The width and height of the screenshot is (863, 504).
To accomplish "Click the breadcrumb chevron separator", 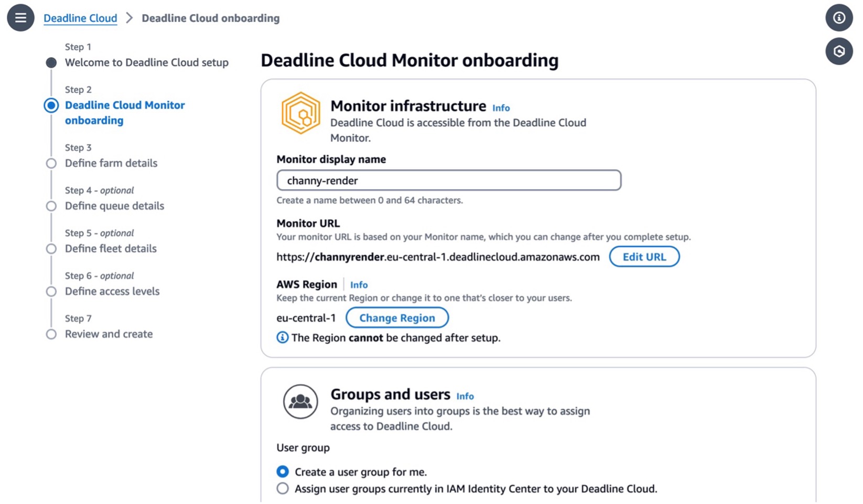I will 130,18.
